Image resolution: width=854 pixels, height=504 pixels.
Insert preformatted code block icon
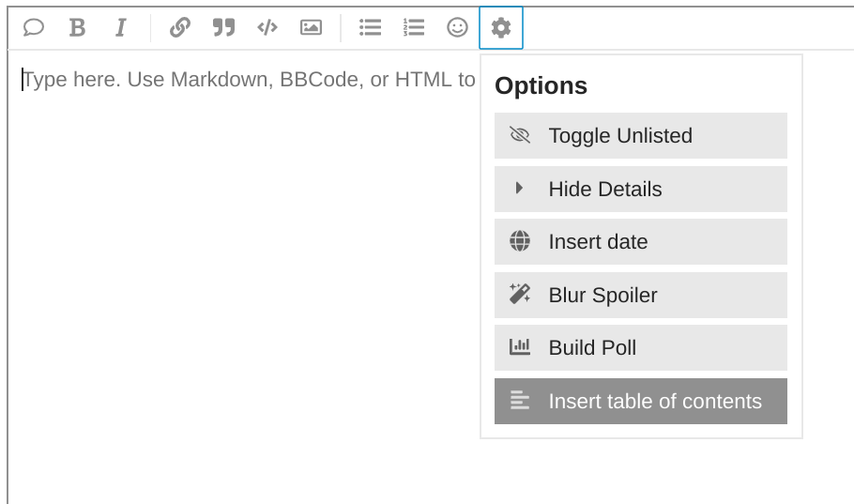pyautogui.click(x=267, y=28)
